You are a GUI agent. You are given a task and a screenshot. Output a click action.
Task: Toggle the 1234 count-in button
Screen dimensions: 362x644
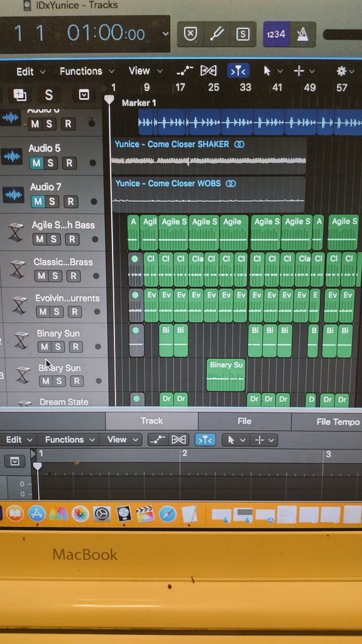pos(276,35)
